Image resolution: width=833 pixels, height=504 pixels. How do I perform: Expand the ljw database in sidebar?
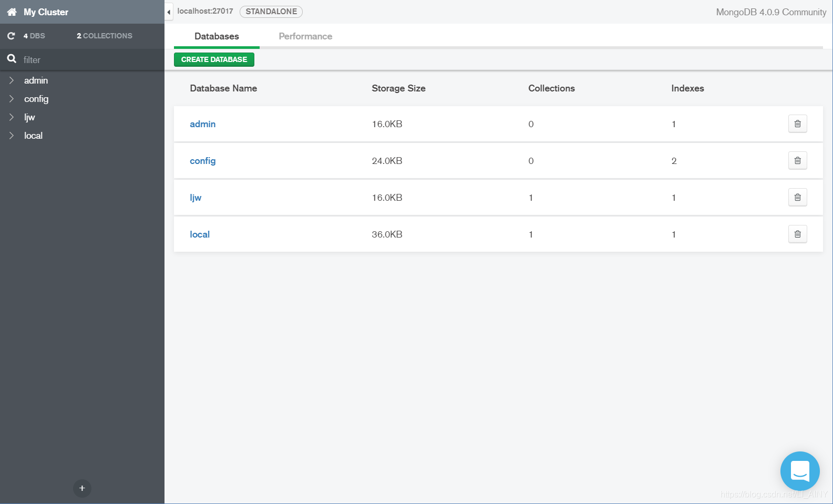click(12, 117)
